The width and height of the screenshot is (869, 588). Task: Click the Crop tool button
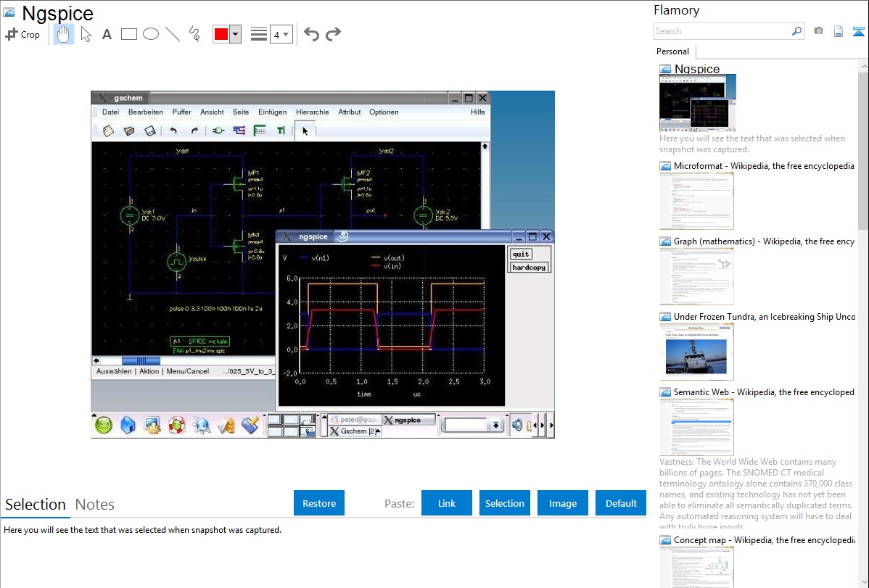pyautogui.click(x=22, y=34)
